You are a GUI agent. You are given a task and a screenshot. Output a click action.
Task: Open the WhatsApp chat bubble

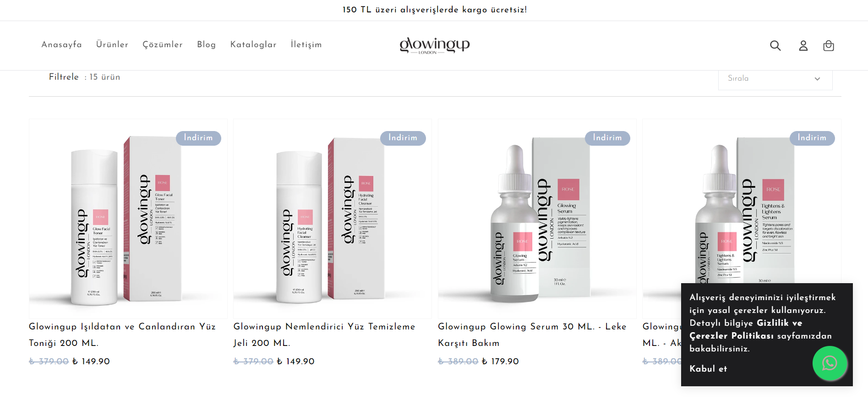(x=830, y=363)
